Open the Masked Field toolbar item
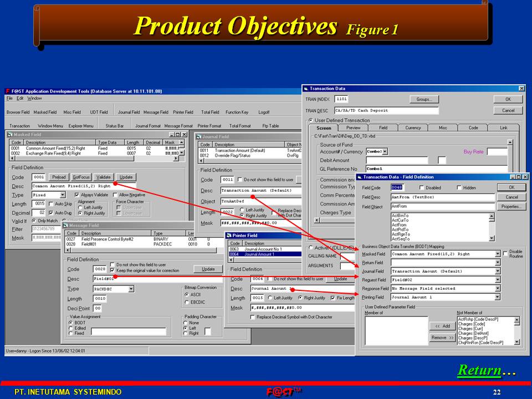Viewport: 532px width, 399px height. [45, 112]
